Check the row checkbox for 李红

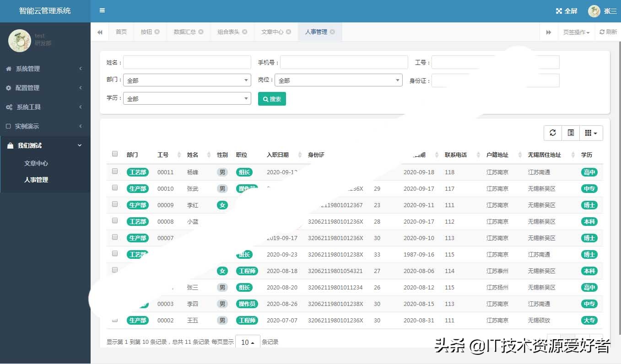pos(115,204)
